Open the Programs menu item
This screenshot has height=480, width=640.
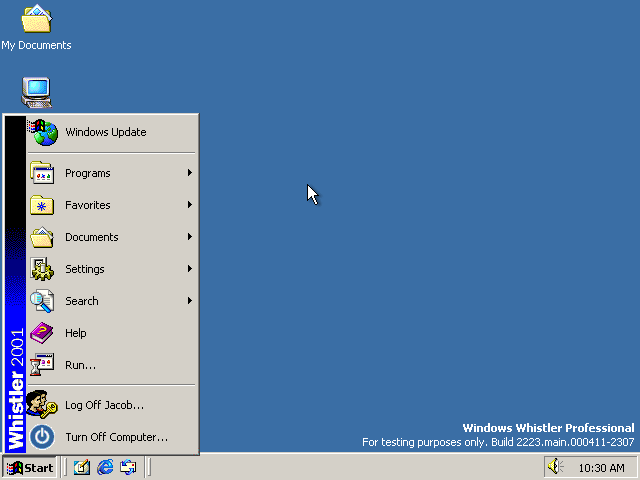(112, 173)
